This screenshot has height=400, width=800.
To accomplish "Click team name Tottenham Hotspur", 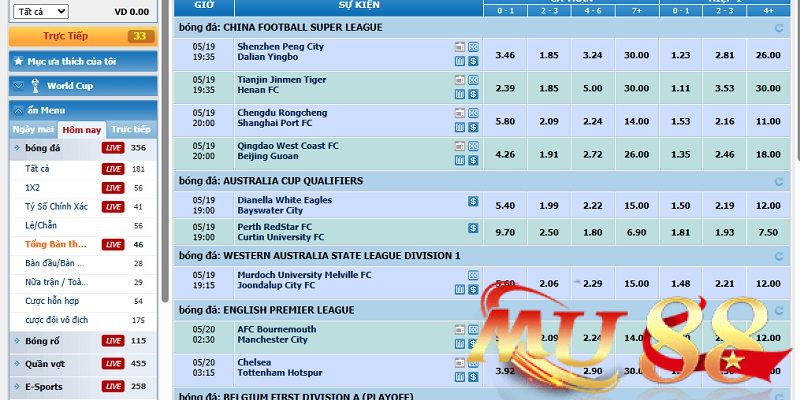I will point(280,373).
